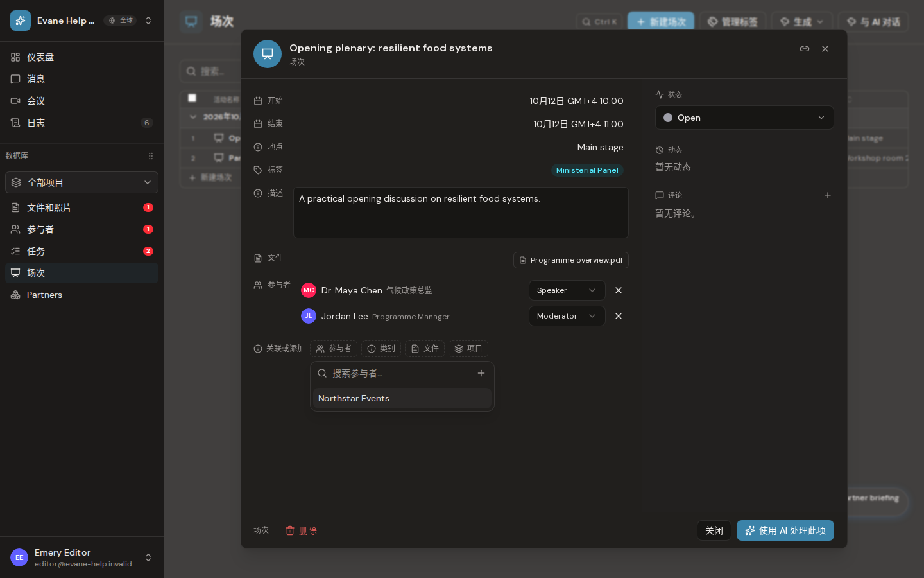Click 新建场次 row in background table
The image size is (924, 578).
pyautogui.click(x=211, y=177)
